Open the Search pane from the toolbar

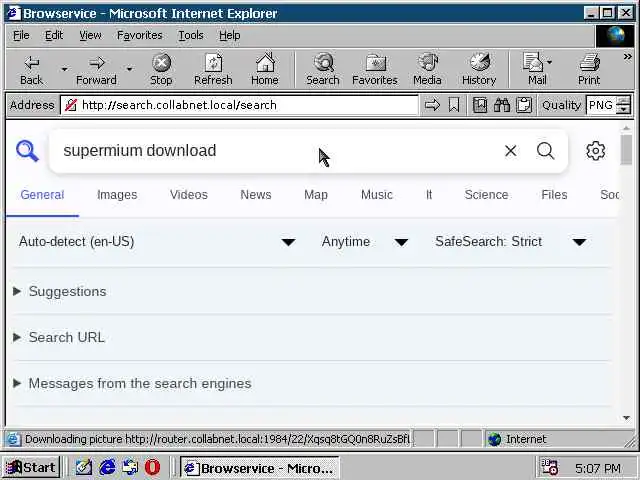(x=323, y=70)
